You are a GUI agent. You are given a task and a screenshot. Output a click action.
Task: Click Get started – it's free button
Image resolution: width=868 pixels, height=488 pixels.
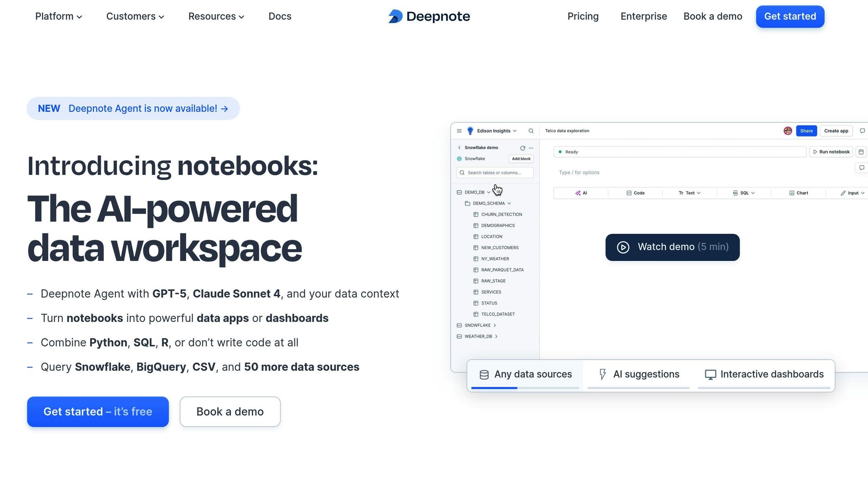click(98, 412)
